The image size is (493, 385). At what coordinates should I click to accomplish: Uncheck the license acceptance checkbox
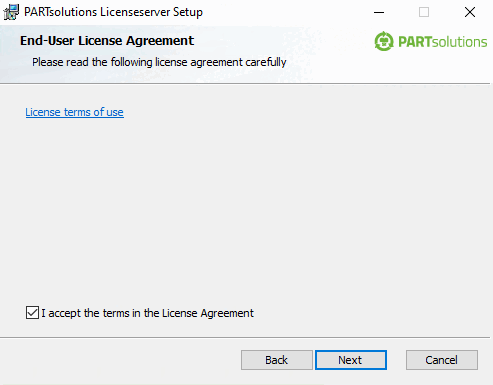pyautogui.click(x=32, y=313)
